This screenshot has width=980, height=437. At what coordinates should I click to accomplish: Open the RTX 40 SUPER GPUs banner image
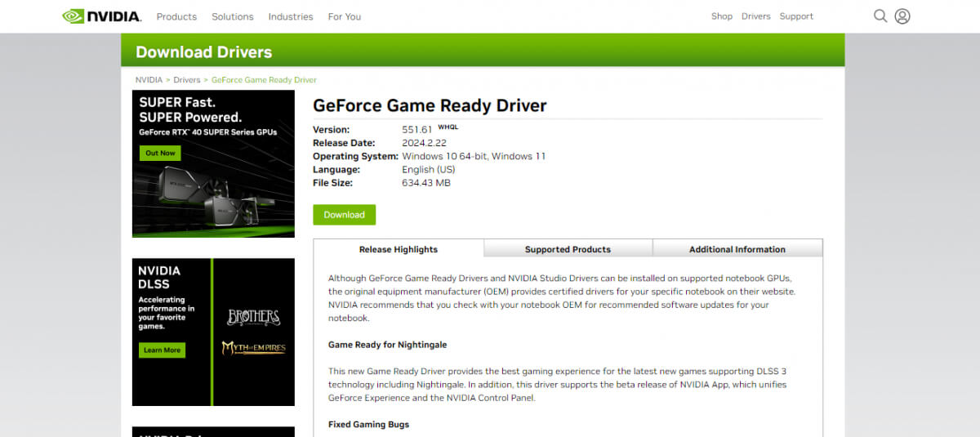pos(213,163)
